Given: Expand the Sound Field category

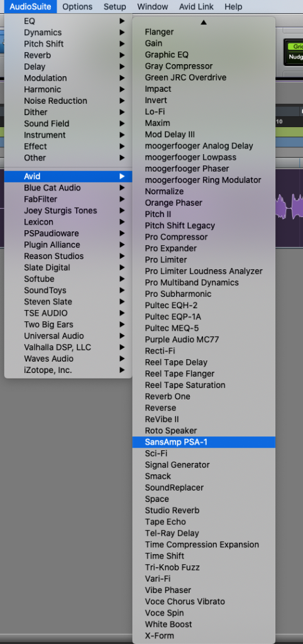Looking at the screenshot, I should tap(68, 124).
